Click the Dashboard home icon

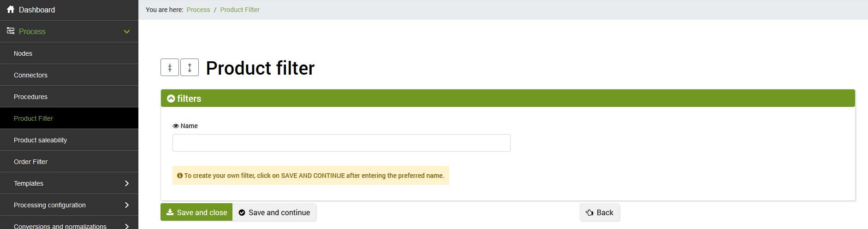tap(11, 10)
